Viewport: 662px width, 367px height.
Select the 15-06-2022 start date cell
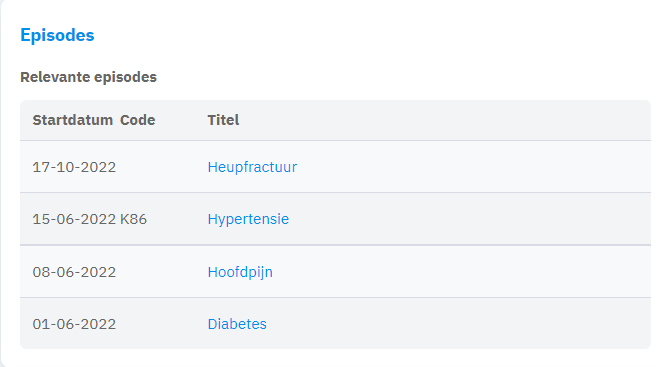[x=74, y=219]
